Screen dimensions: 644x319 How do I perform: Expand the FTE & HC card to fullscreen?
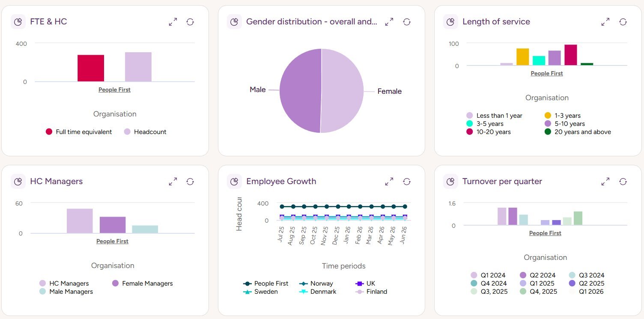[x=173, y=22]
